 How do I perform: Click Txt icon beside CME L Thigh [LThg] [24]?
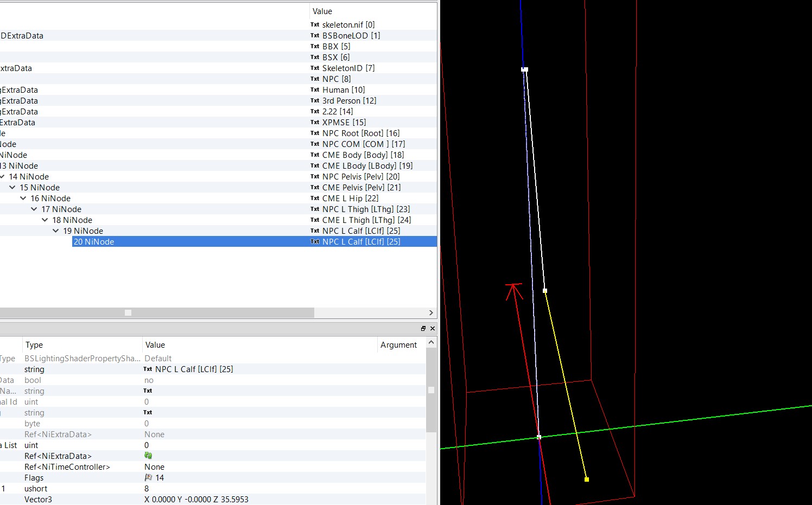click(315, 220)
